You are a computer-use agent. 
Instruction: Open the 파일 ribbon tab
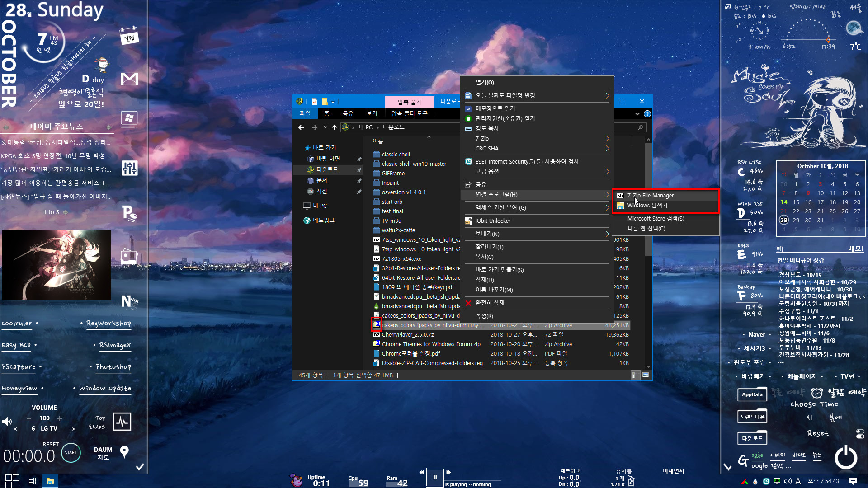[x=305, y=114]
